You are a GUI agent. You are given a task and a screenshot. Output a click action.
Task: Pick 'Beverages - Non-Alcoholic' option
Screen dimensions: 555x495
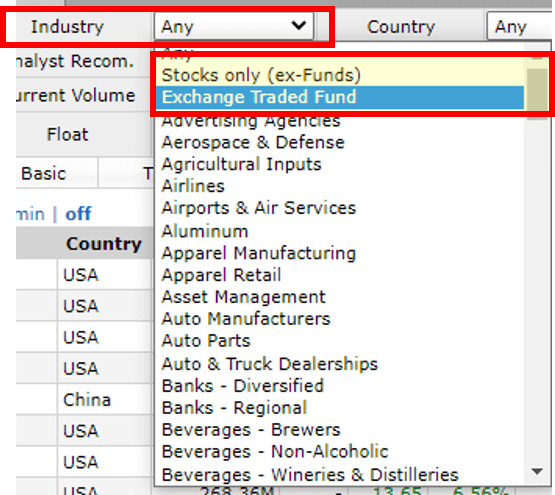pos(340,452)
